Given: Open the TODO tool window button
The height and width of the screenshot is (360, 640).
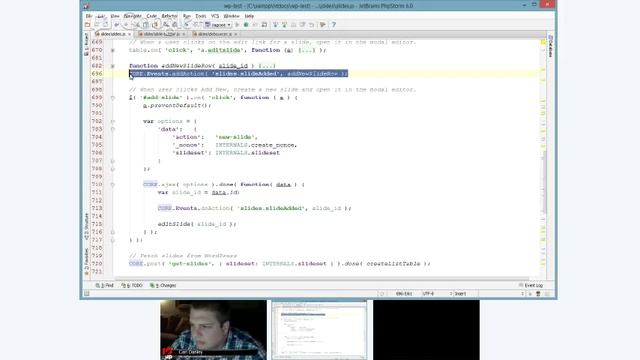Looking at the screenshot, I should [x=132, y=285].
